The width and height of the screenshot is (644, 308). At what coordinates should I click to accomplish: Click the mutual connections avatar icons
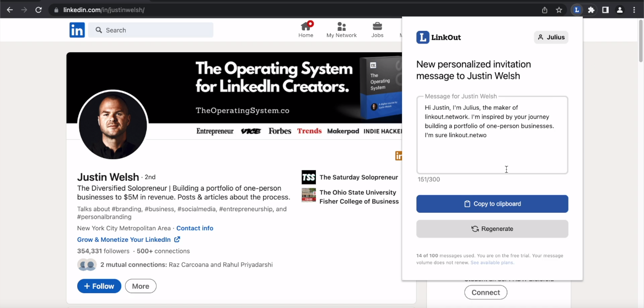coord(87,265)
